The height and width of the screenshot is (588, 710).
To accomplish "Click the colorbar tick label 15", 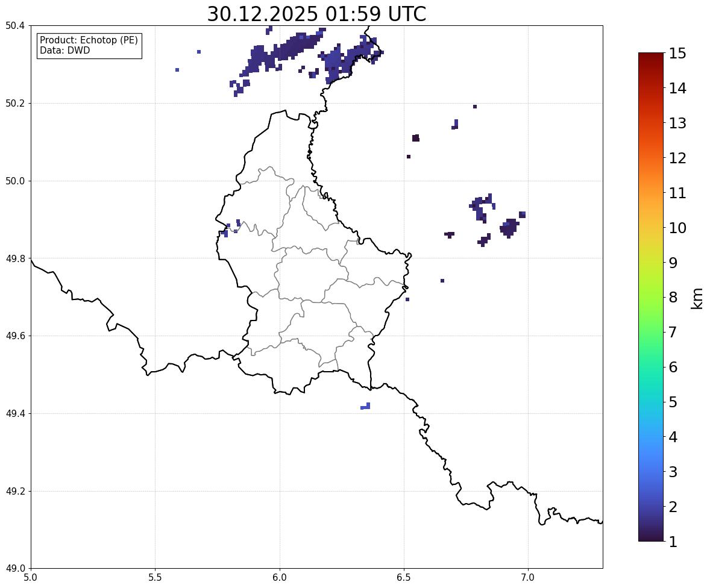I will coord(677,54).
